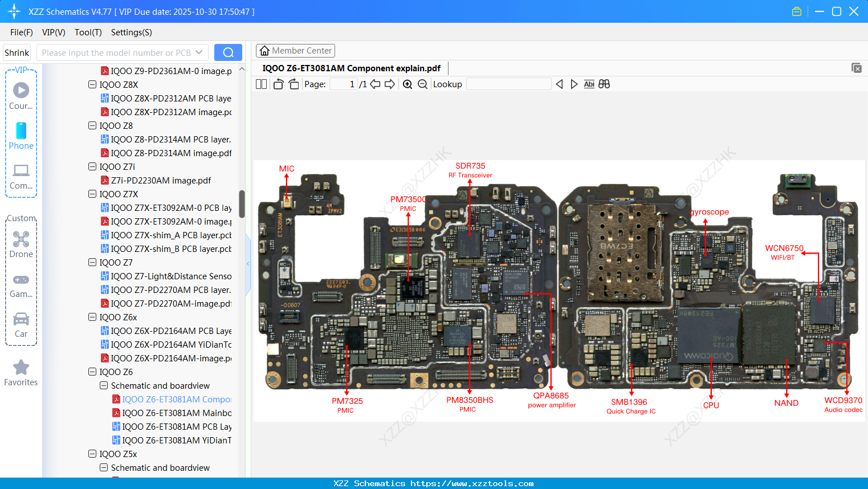The height and width of the screenshot is (489, 868).
Task: Open the Tool(T) menu
Action: click(88, 32)
